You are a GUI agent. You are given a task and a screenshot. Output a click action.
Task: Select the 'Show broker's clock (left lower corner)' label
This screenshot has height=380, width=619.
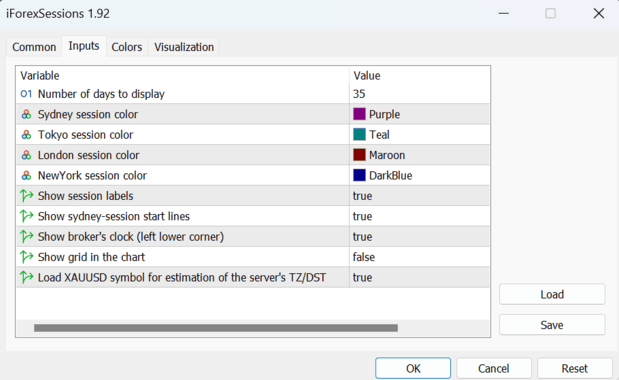[131, 237]
